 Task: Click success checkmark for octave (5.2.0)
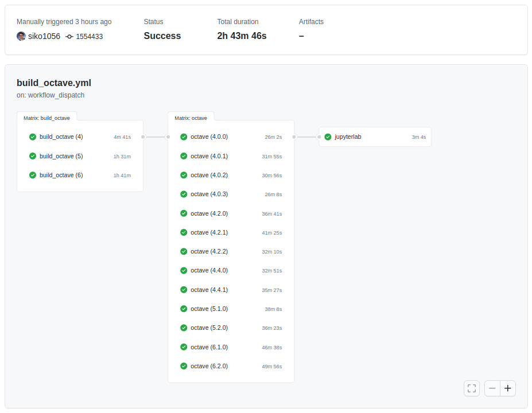[184, 328]
